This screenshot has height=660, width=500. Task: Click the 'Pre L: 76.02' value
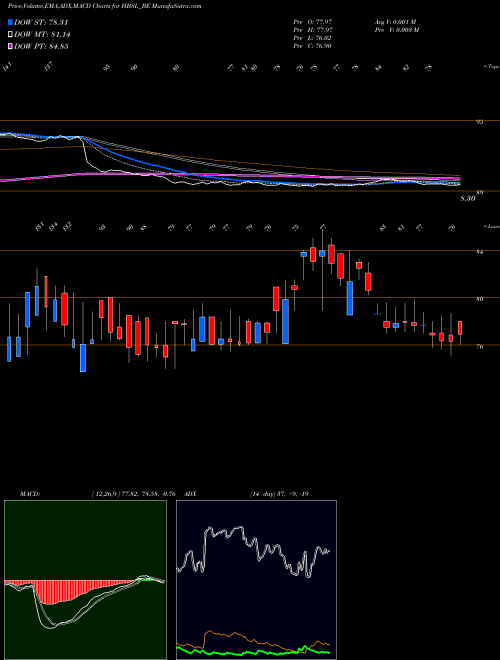pos(313,37)
